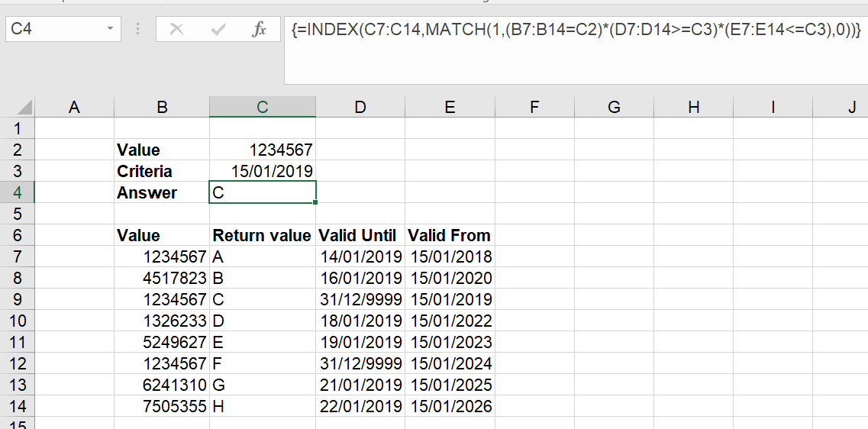Click return value cell 'F'
The height and width of the screenshot is (429, 868).
(x=263, y=363)
